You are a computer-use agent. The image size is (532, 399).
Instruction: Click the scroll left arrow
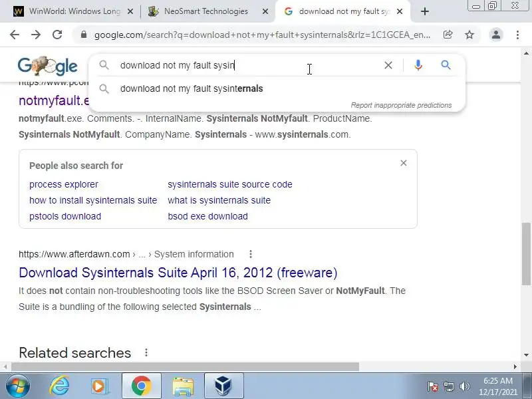click(x=5, y=367)
